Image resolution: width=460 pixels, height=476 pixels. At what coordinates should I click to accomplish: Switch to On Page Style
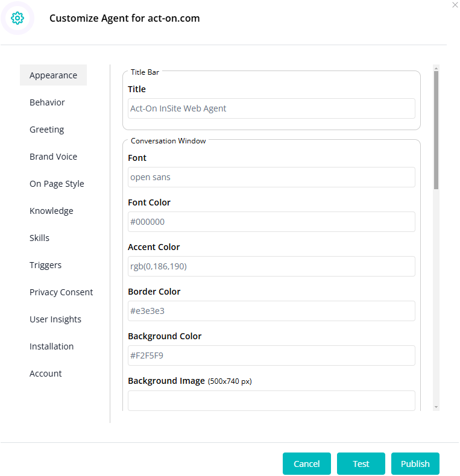(x=57, y=184)
